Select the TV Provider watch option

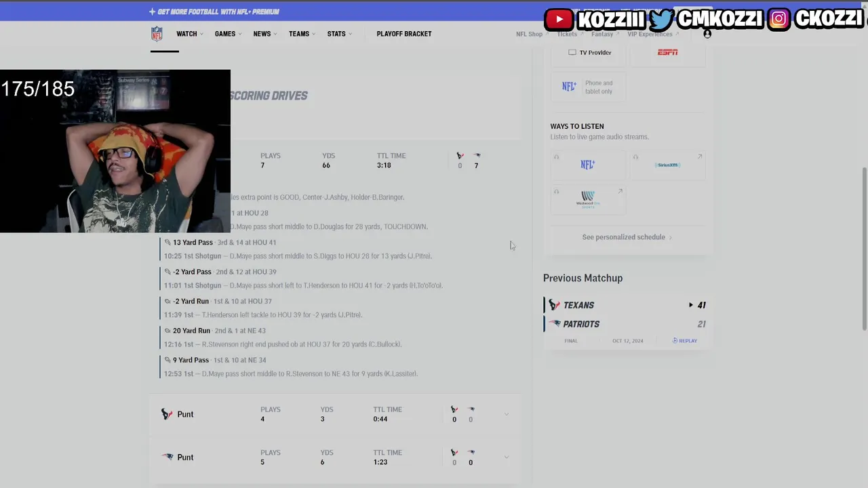coord(590,52)
